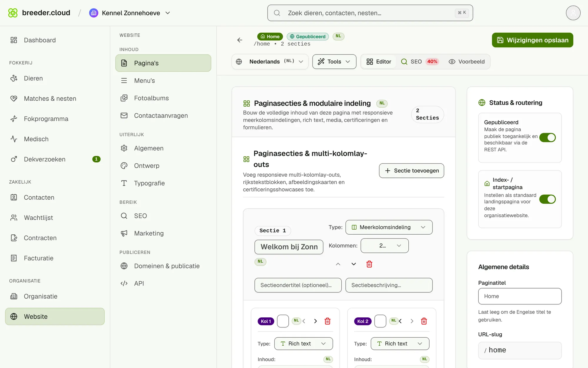Open Dieren in the sidebar
Viewport: 588px width, 368px height.
[55, 78]
